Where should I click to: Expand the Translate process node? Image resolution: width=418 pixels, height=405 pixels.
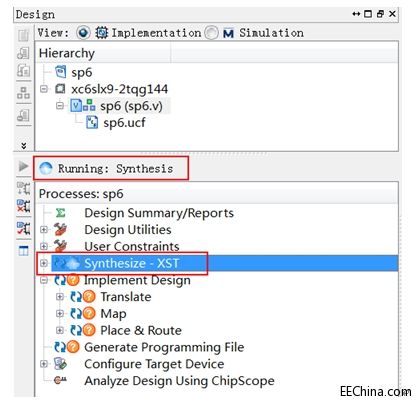point(60,297)
